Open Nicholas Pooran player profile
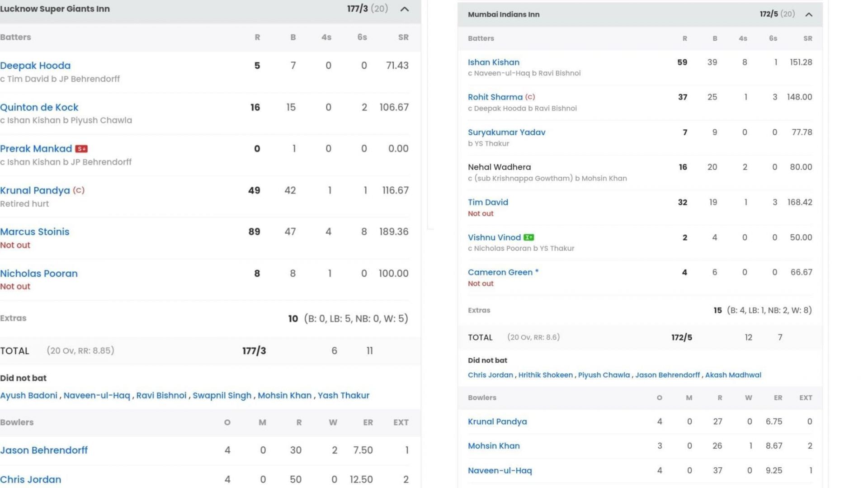The width and height of the screenshot is (868, 488). coord(39,273)
